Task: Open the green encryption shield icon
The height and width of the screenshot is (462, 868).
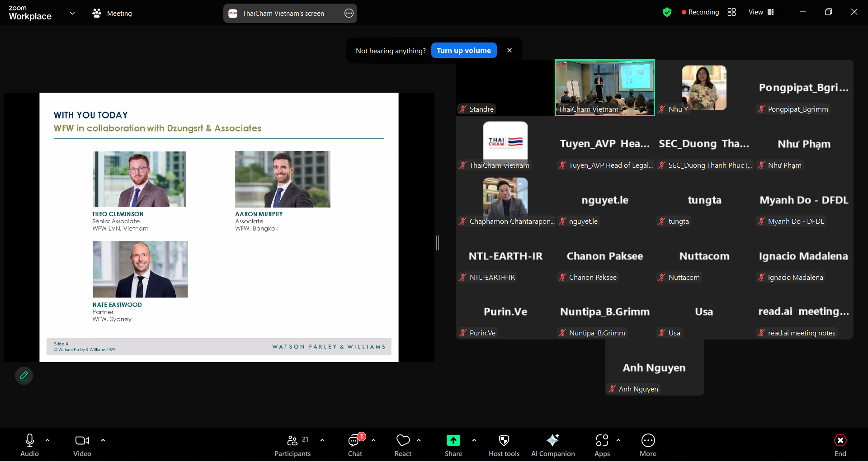Action: pos(667,12)
